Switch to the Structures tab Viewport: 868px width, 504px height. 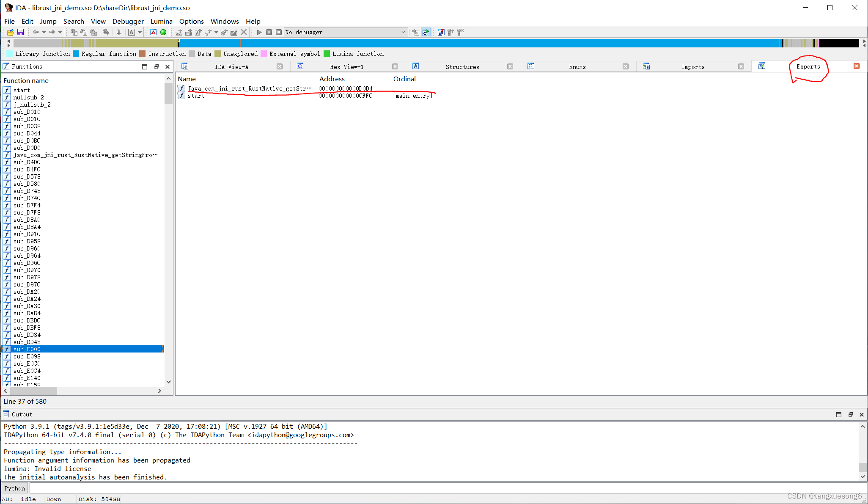pyautogui.click(x=462, y=67)
